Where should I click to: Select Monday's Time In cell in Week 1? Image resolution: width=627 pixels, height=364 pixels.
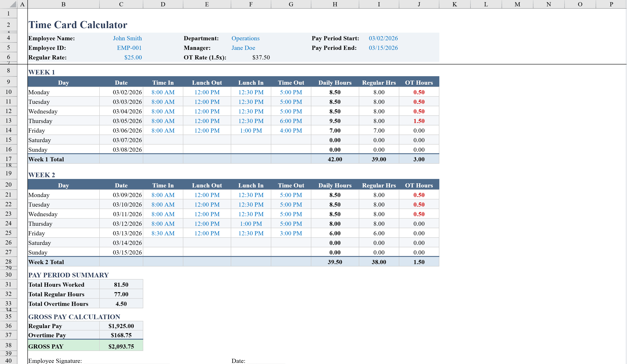(163, 92)
